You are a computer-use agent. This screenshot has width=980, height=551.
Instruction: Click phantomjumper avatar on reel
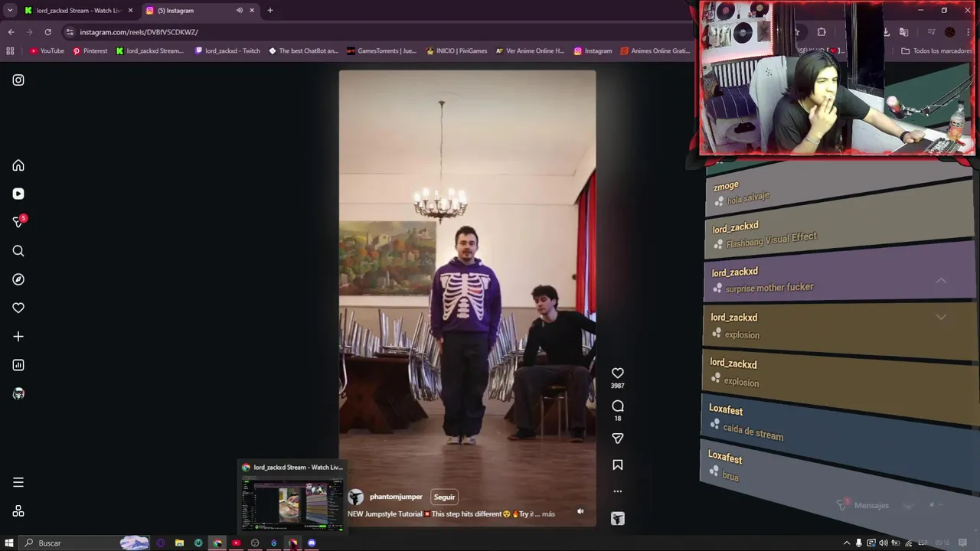tap(356, 497)
